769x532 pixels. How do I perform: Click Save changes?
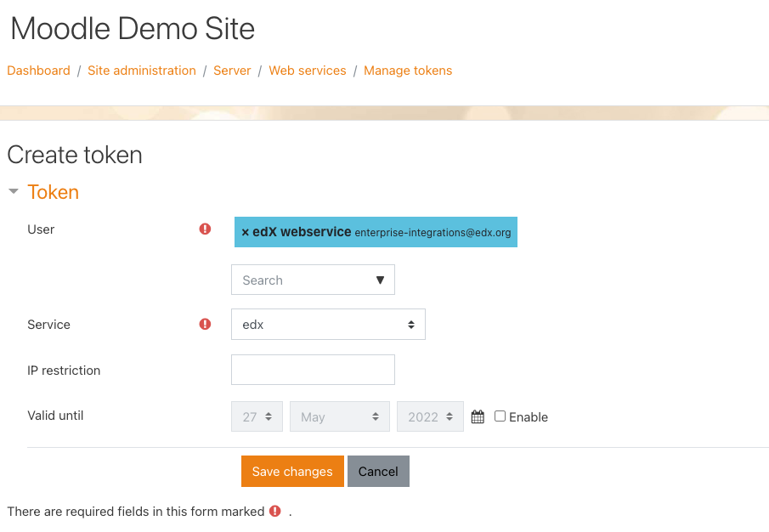point(292,471)
